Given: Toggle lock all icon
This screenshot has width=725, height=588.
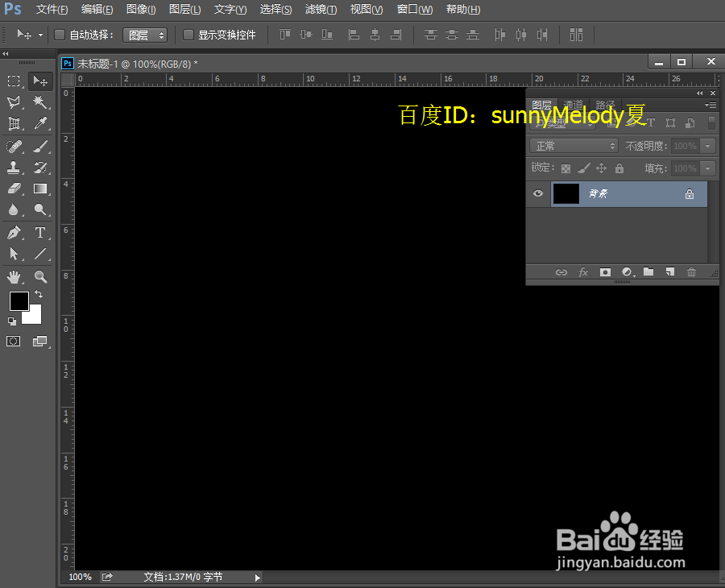Looking at the screenshot, I should pyautogui.click(x=619, y=168).
